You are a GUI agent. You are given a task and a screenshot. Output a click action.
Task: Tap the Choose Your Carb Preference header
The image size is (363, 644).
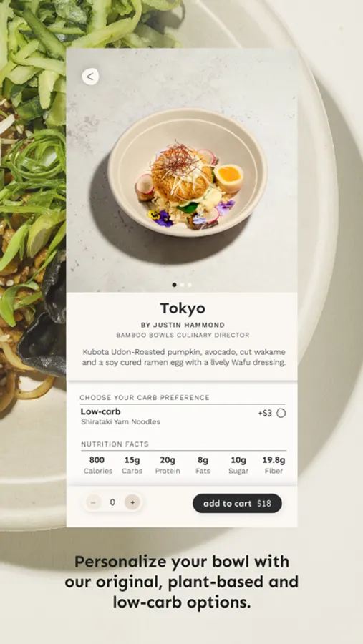[x=145, y=398]
